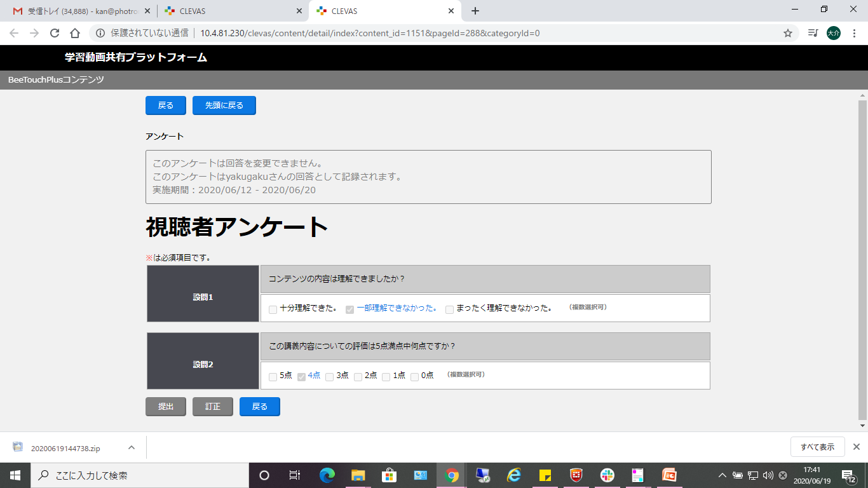Bookmark this page with the star icon
The image size is (868, 488).
[788, 33]
